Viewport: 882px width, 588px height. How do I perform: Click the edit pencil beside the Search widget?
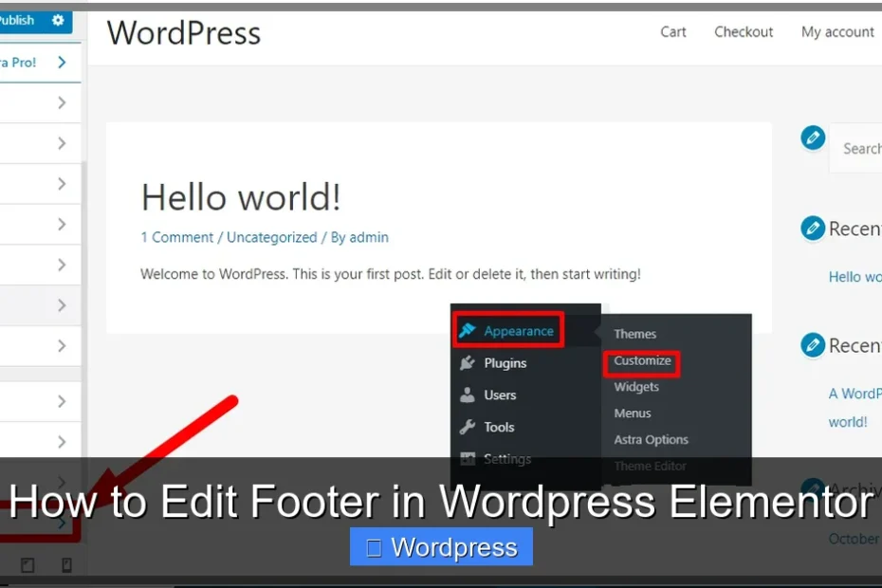[813, 138]
